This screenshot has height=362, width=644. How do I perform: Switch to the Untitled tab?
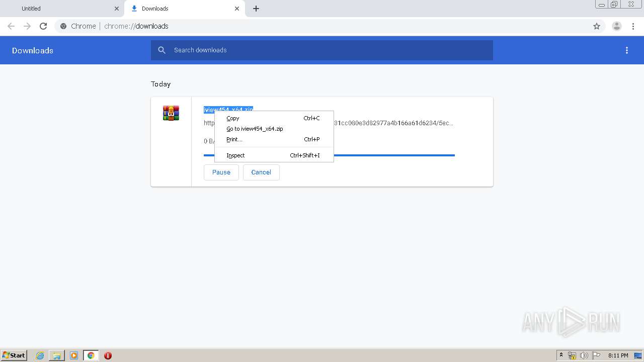(62, 9)
